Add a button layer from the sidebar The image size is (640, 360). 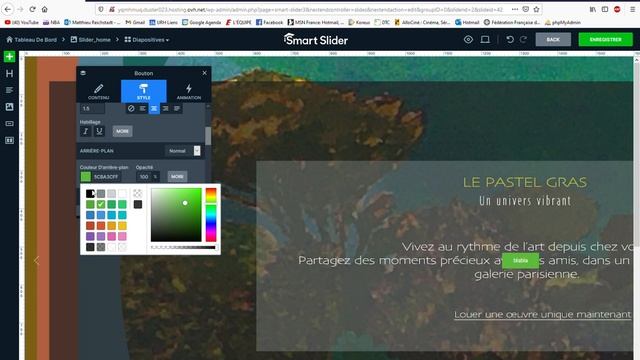pos(9,124)
